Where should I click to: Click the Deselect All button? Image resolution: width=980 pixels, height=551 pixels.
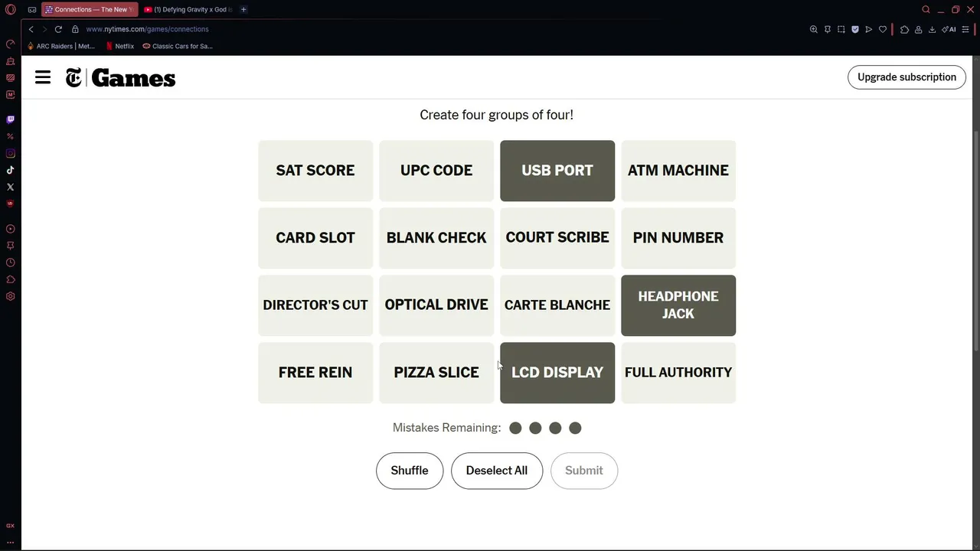(497, 471)
